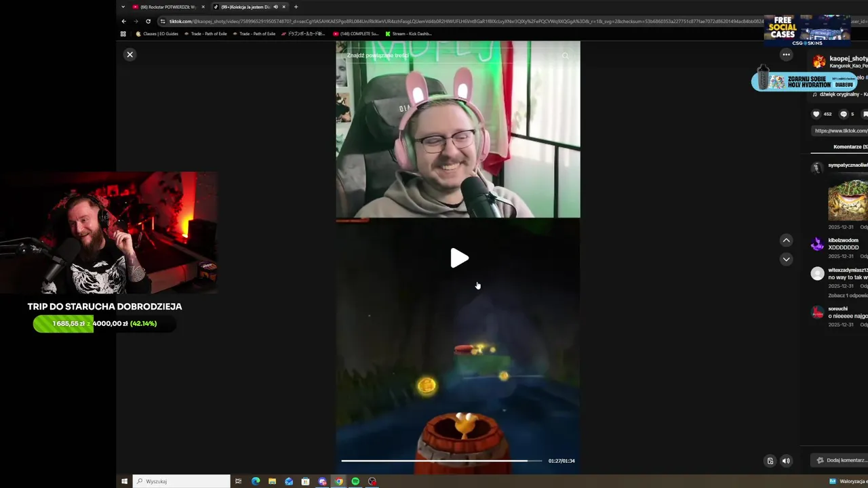The width and height of the screenshot is (868, 488).
Task: Click the tiktok.com video link field
Action: coord(840,131)
